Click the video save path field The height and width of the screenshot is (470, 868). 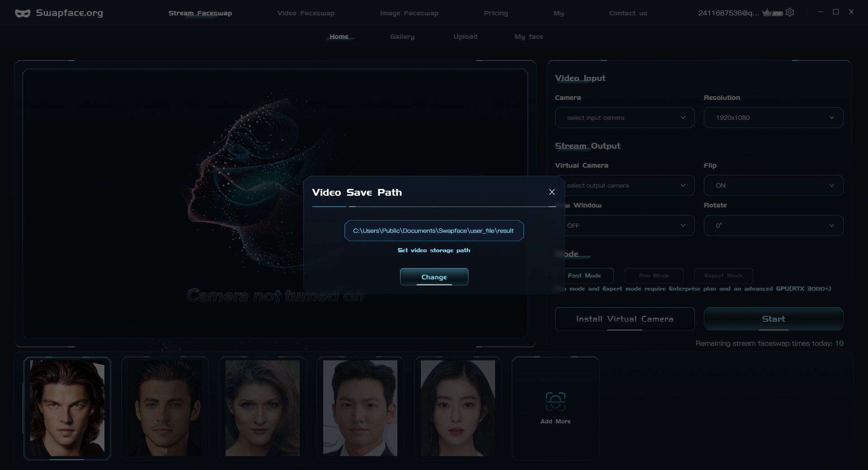(434, 231)
